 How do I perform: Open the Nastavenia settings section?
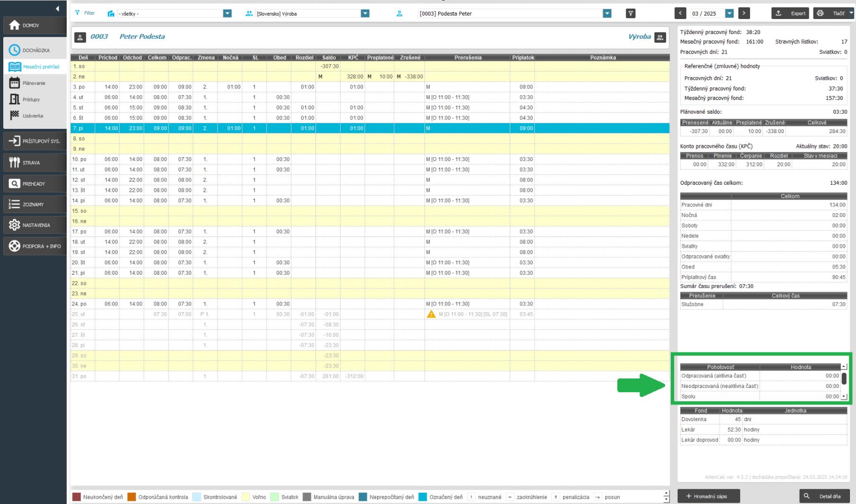tap(34, 225)
